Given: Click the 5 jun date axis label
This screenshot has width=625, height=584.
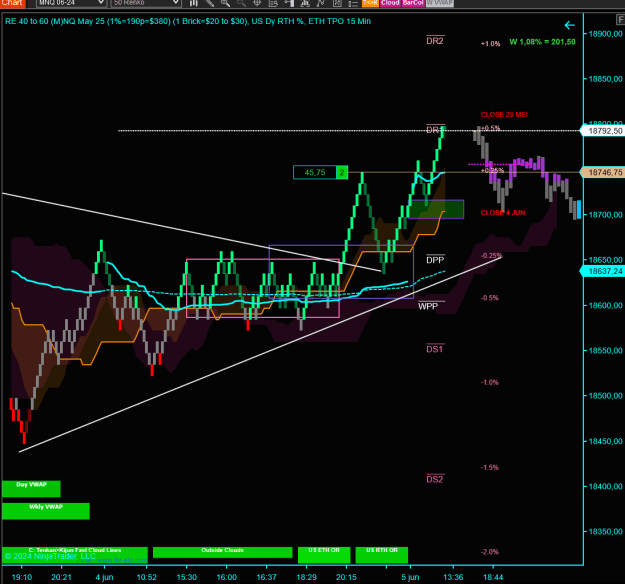Looking at the screenshot, I should coord(410,577).
